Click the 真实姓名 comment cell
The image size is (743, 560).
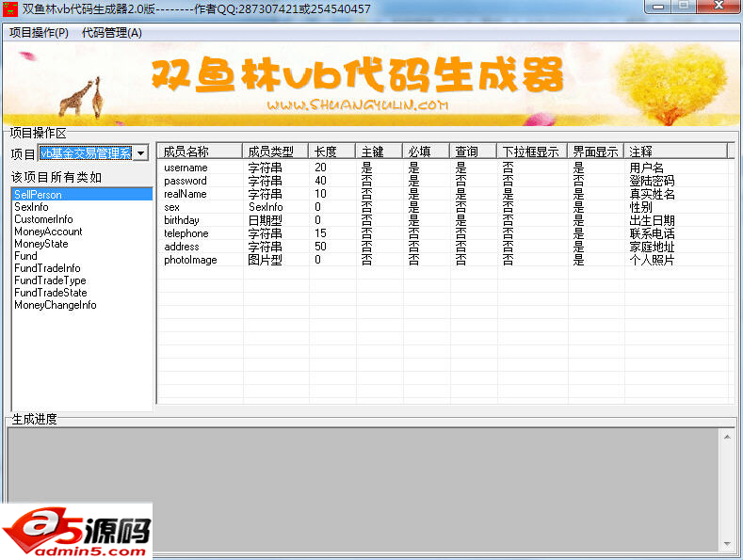652,194
